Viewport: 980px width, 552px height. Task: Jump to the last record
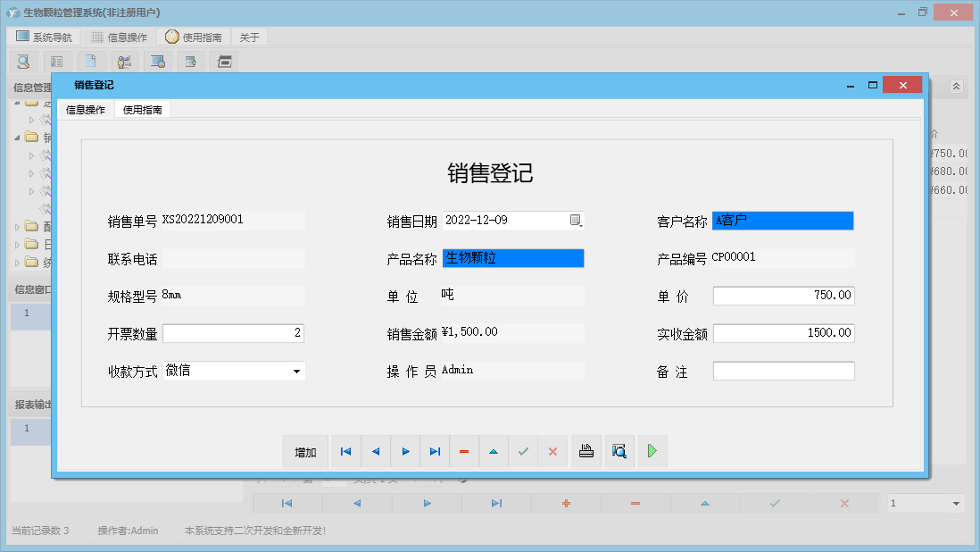point(435,451)
